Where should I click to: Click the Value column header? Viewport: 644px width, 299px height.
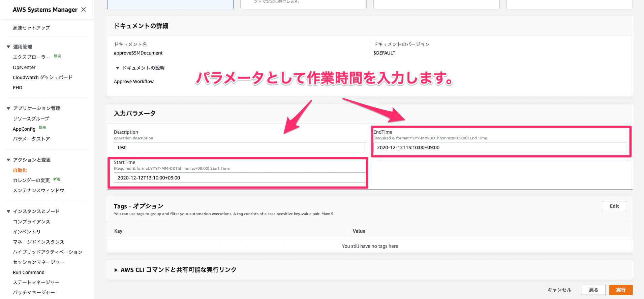[359, 231]
